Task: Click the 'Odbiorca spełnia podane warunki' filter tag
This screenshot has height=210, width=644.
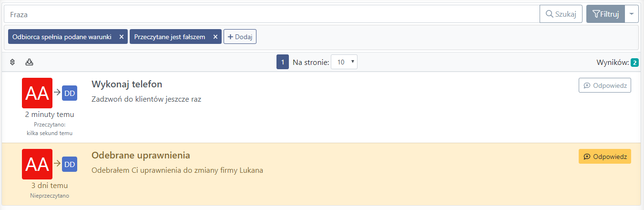Action: (62, 37)
